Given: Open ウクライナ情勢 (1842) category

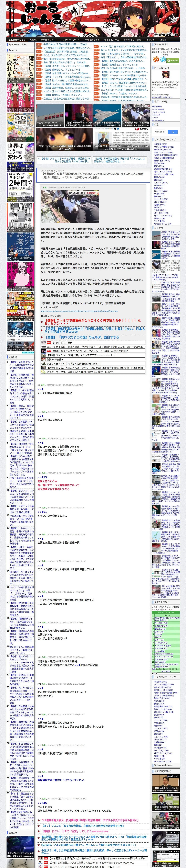Looking at the screenshot, I should coord(164,147).
